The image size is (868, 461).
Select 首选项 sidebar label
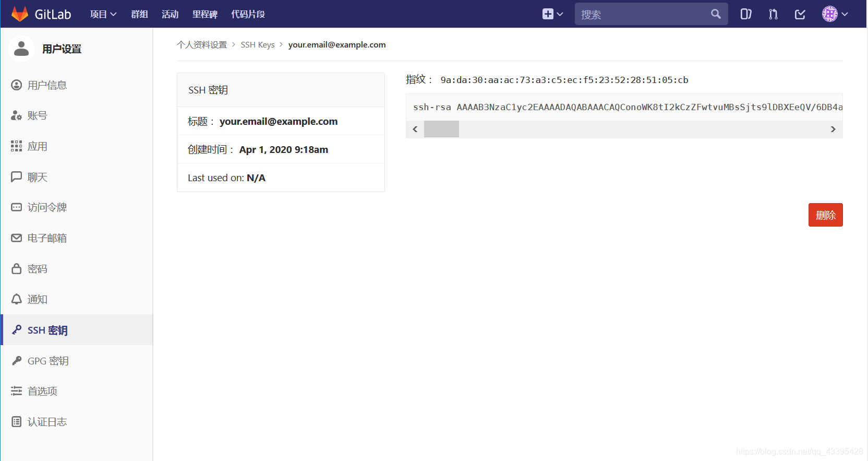tap(42, 391)
